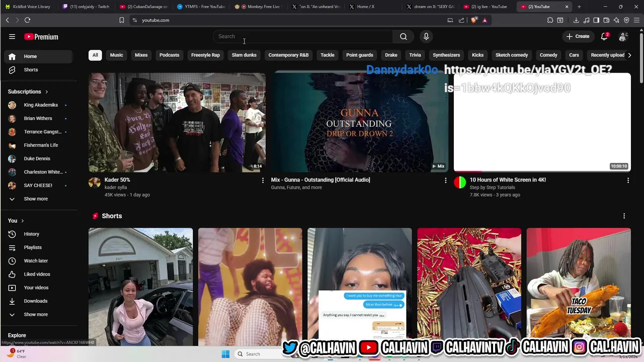Open options for 10 Hours White Screen

pos(628,180)
